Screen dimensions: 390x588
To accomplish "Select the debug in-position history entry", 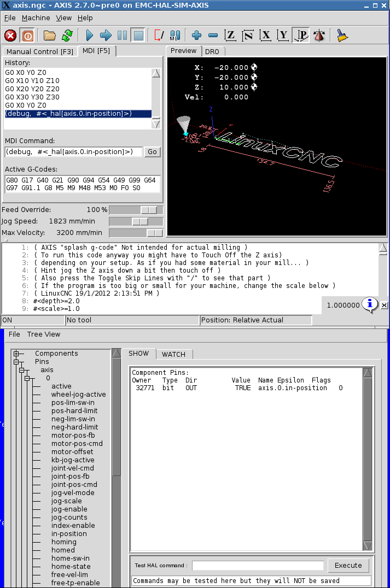I will pos(78,114).
